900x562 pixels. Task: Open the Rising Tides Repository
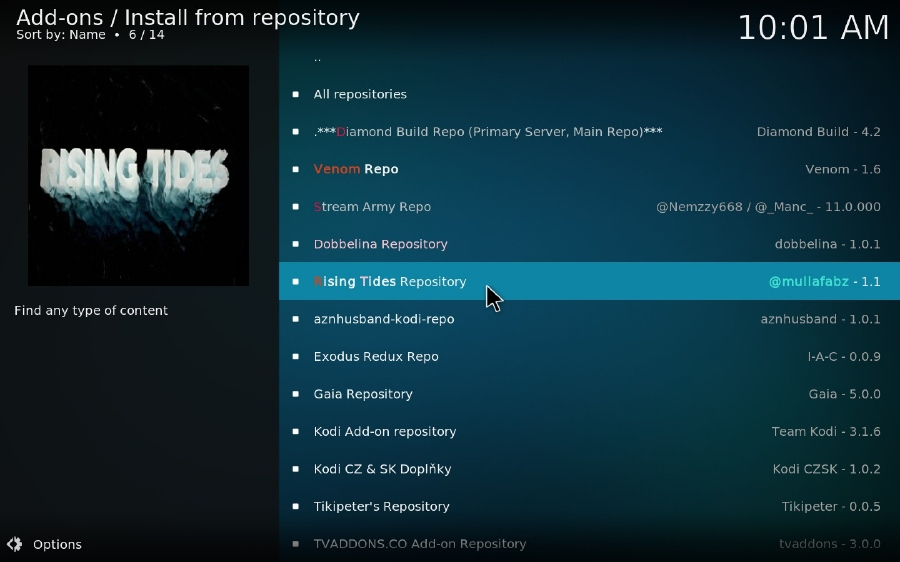click(589, 281)
